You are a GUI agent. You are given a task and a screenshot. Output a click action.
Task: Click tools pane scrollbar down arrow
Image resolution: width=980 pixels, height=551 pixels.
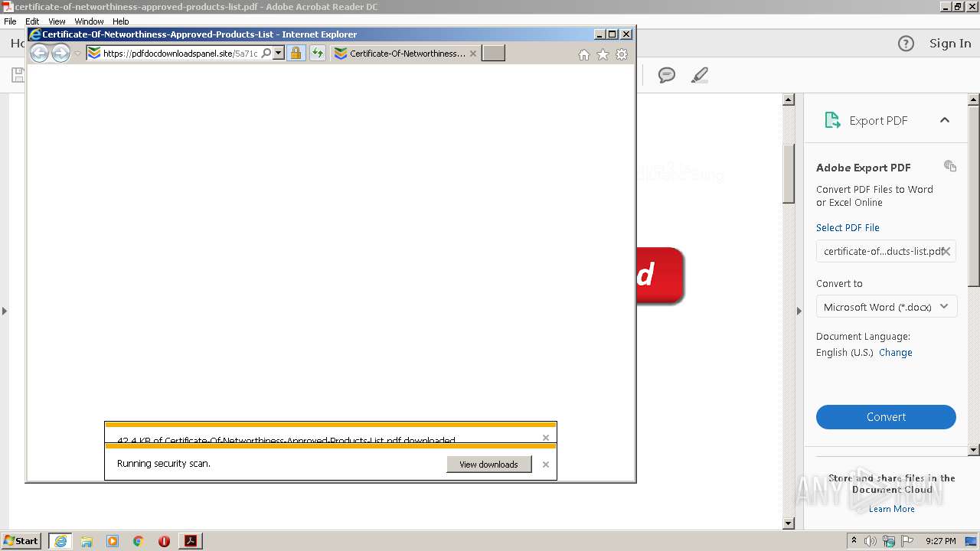click(x=974, y=450)
